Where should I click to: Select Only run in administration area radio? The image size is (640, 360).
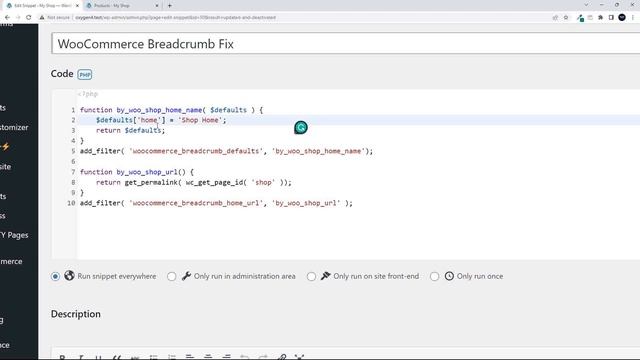pos(171,276)
